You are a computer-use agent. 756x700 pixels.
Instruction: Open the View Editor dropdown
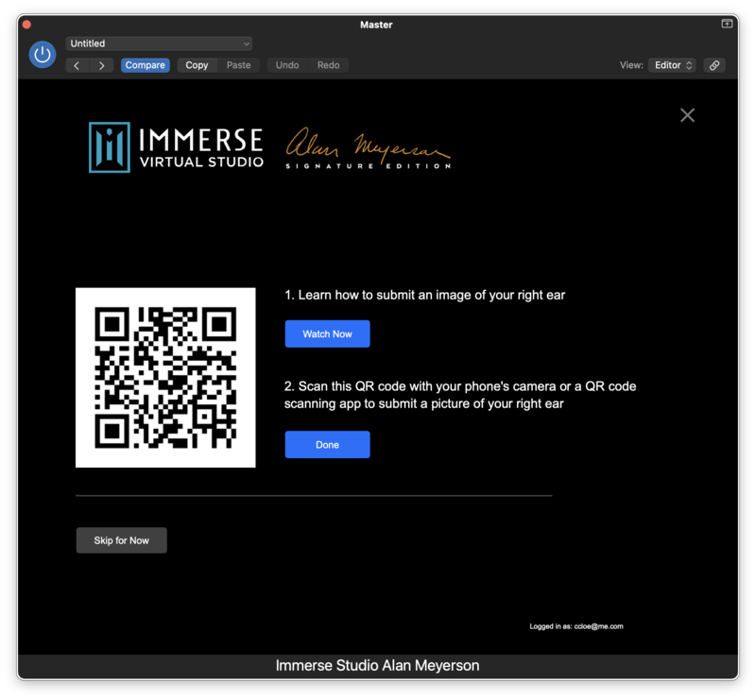[x=672, y=65]
